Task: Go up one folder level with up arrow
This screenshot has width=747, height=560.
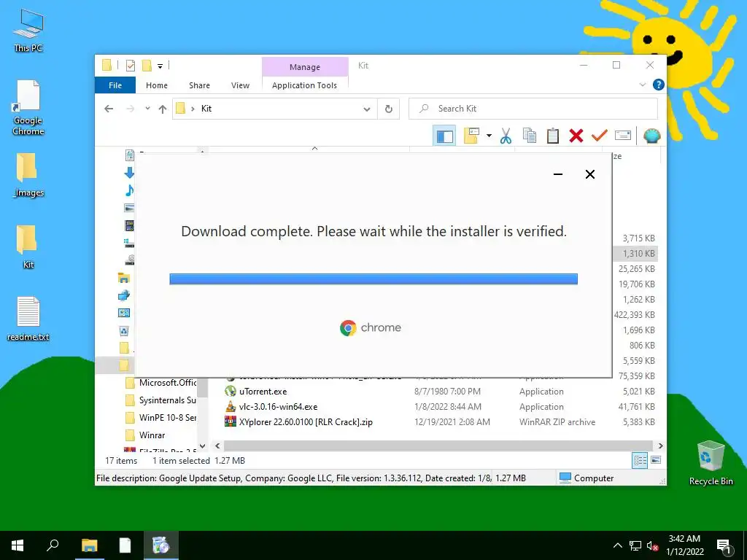Action: [163, 109]
